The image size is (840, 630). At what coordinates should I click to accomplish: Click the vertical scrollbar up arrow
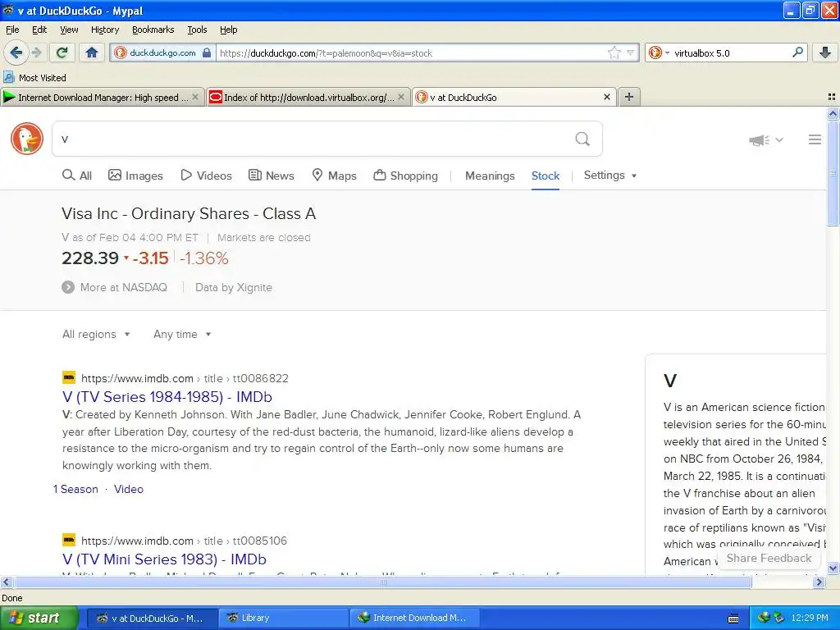click(833, 113)
